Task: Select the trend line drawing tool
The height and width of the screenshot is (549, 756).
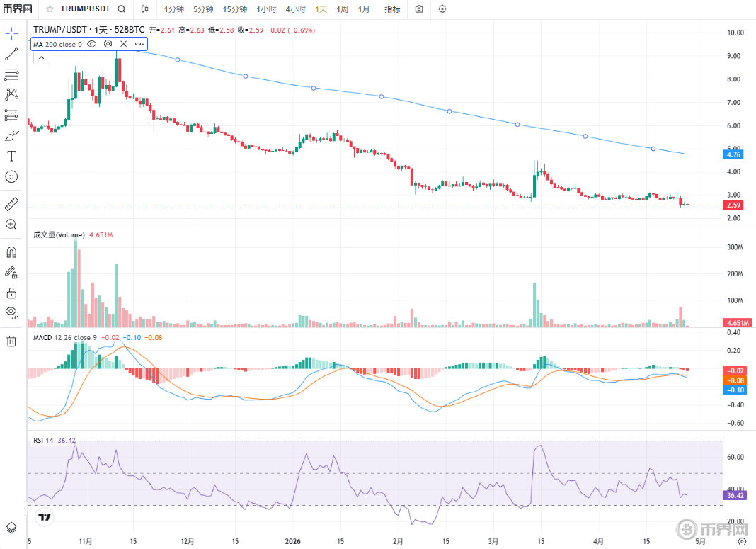Action: tap(11, 54)
